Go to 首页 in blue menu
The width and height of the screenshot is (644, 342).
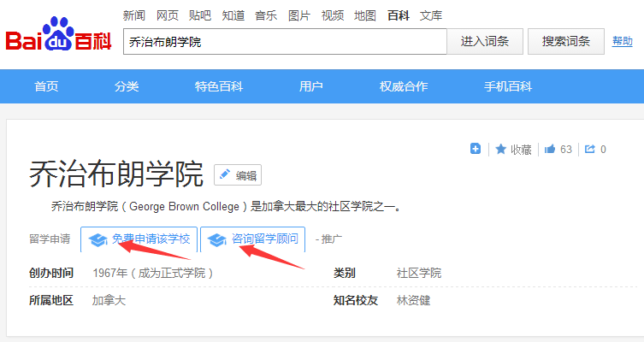46,86
